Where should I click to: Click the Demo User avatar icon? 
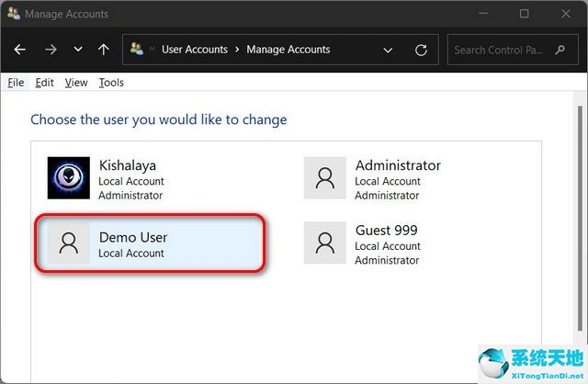[69, 243]
